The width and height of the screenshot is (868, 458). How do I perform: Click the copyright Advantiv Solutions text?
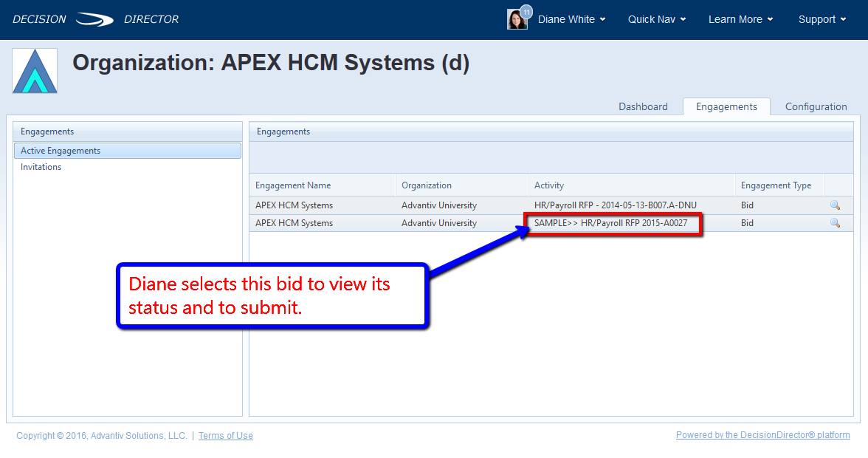[101, 436]
